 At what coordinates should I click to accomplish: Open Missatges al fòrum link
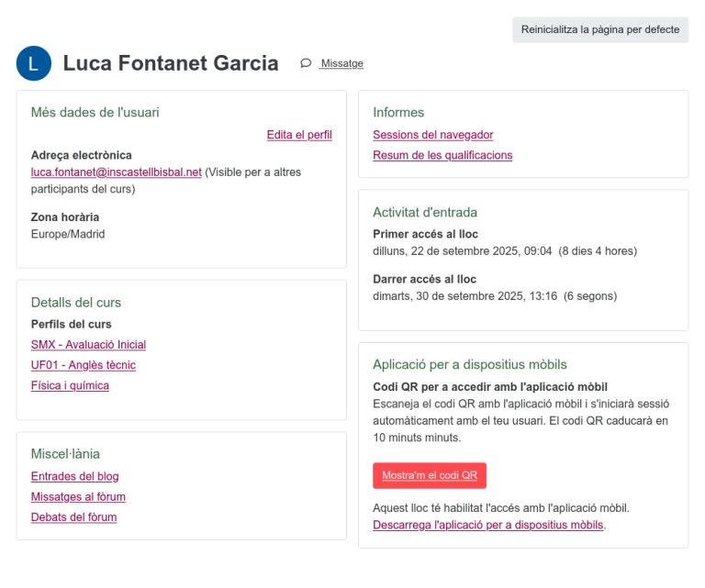point(78,496)
